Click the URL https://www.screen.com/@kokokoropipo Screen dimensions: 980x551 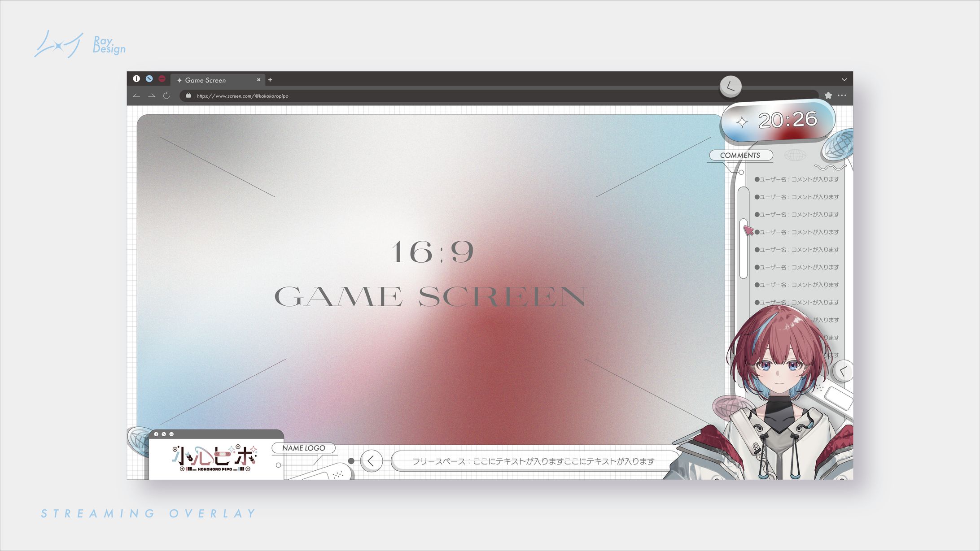pyautogui.click(x=243, y=96)
